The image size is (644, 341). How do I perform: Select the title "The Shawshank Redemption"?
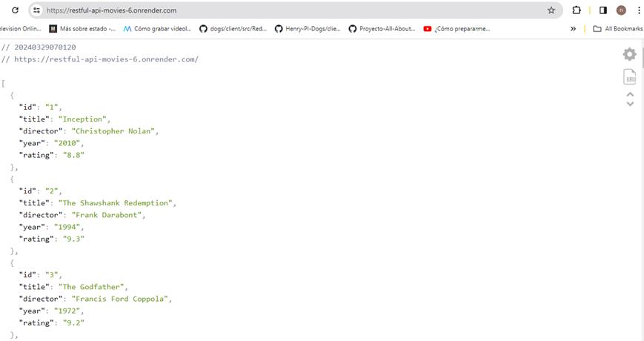[x=116, y=203]
